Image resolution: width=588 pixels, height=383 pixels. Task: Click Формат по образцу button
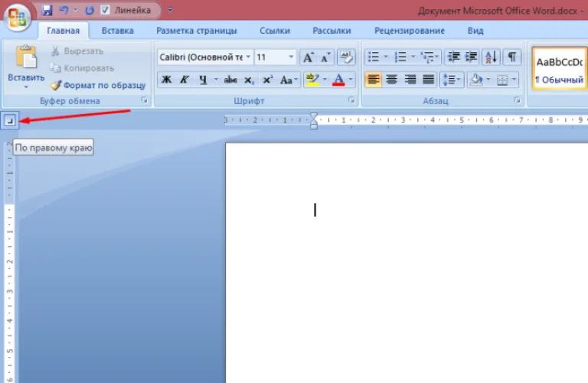coord(98,86)
